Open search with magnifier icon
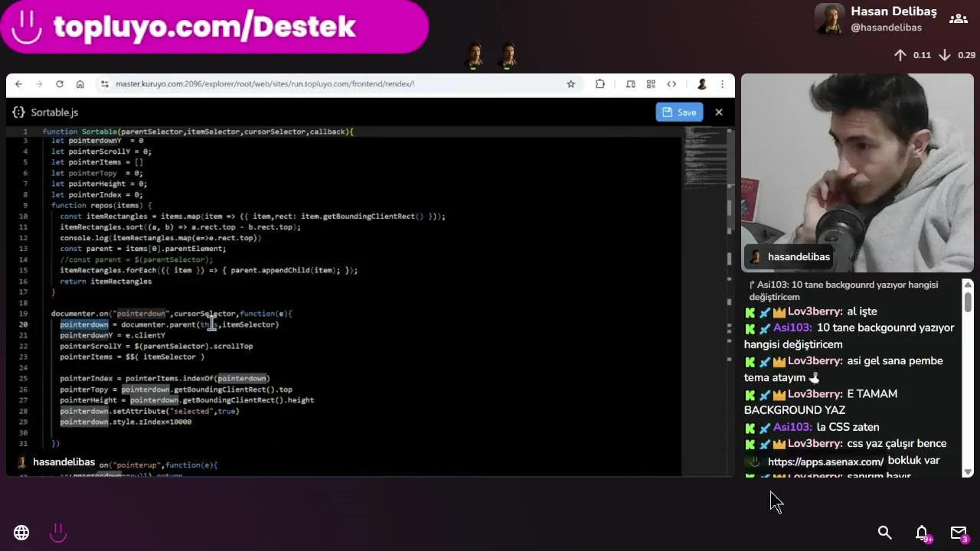 [884, 533]
